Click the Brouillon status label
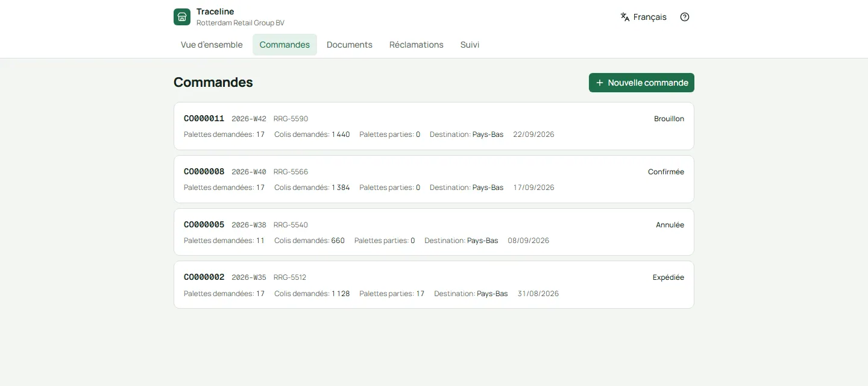 tap(669, 119)
